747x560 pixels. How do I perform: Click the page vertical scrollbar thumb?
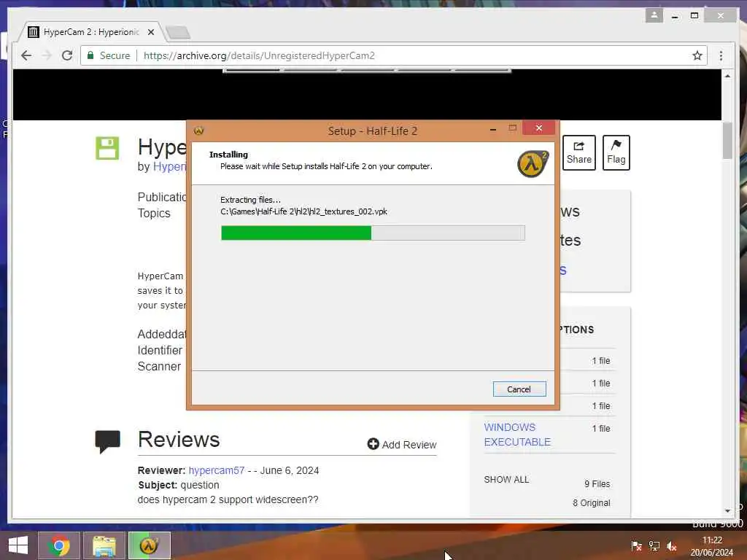[x=727, y=141]
